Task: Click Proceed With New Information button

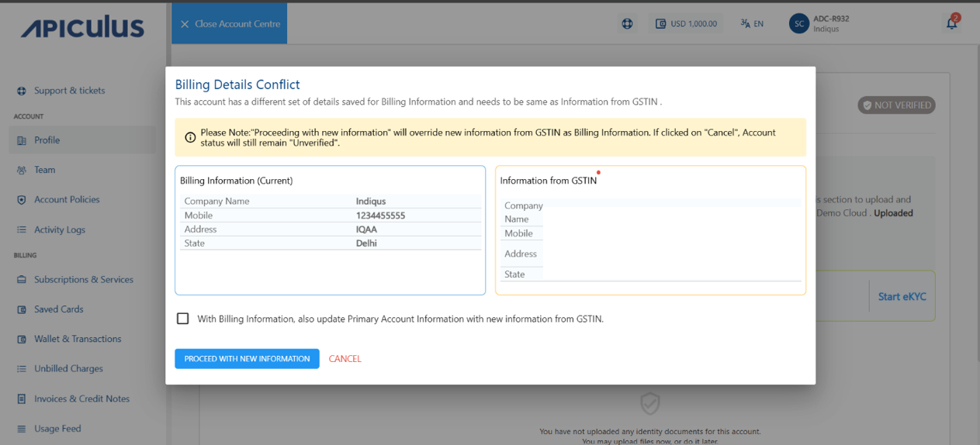Action: tap(247, 359)
